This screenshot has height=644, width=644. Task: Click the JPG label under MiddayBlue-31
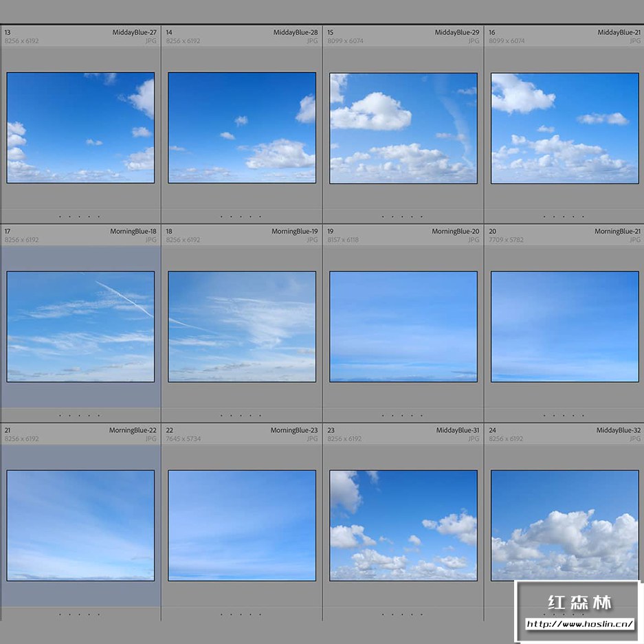coord(474,438)
